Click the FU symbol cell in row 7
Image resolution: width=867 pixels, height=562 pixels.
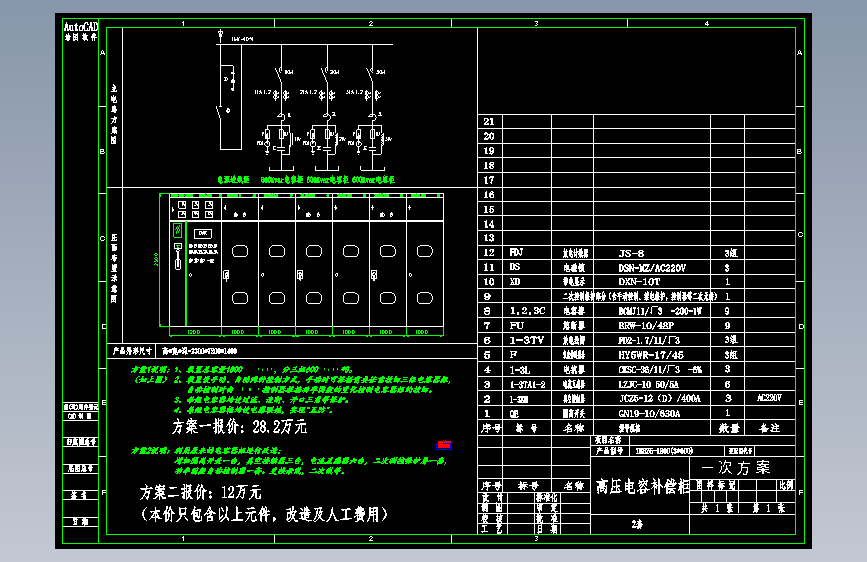[516, 326]
